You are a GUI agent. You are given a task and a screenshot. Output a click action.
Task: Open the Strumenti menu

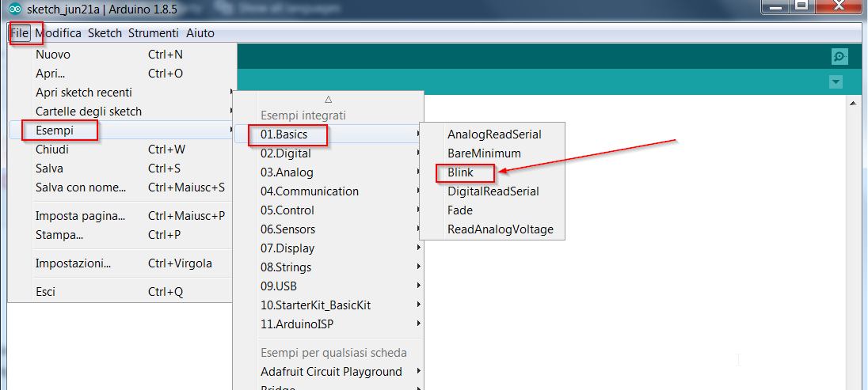pos(154,33)
